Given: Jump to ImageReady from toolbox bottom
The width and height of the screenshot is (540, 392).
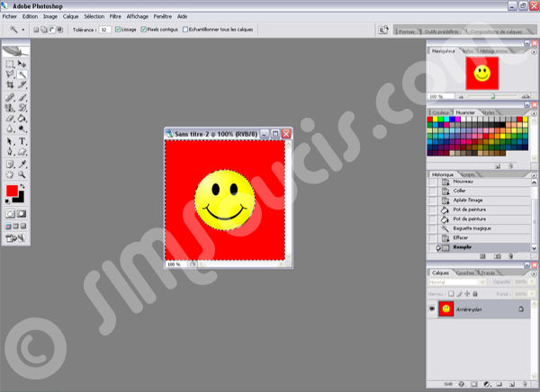Looking at the screenshot, I should 15,238.
